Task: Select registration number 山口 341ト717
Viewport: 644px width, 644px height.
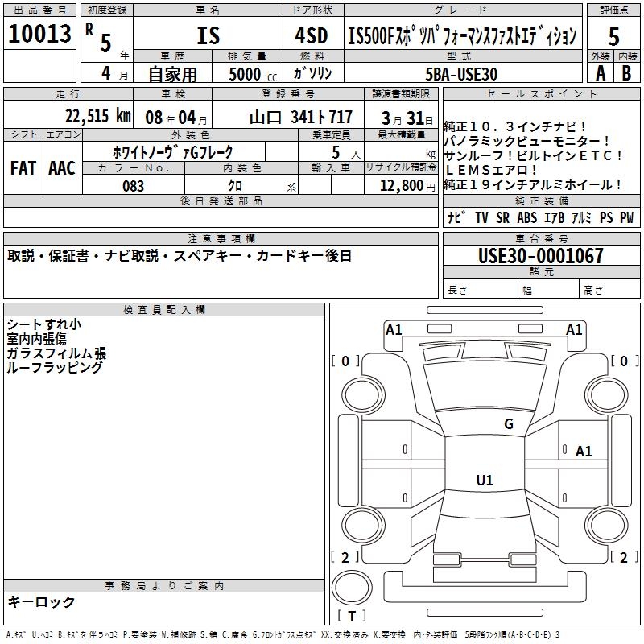Action: 300,118
